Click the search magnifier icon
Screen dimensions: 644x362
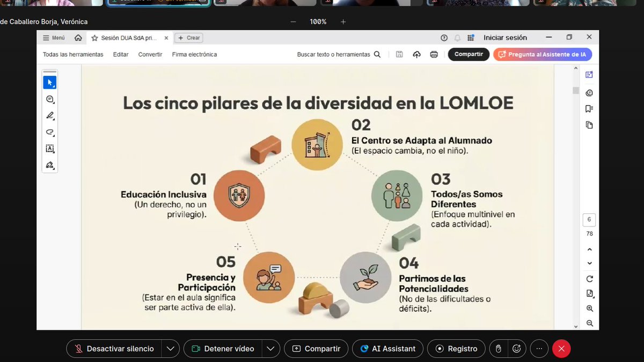(x=377, y=54)
